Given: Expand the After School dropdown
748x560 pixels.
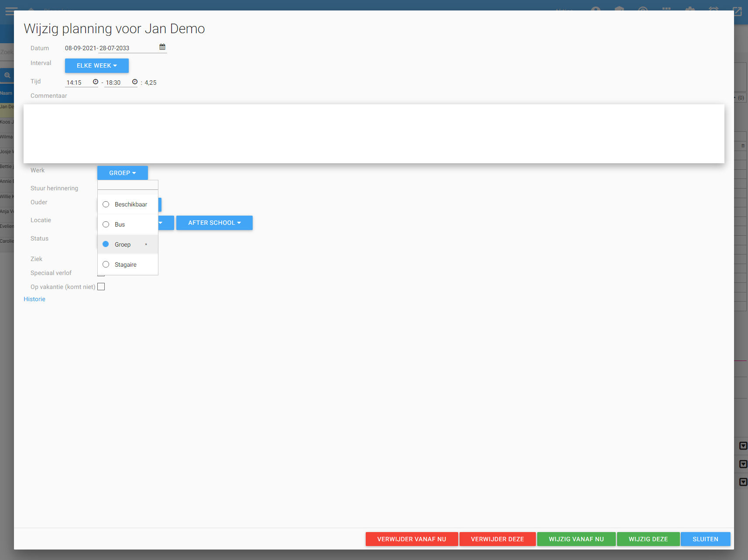Looking at the screenshot, I should pos(214,223).
